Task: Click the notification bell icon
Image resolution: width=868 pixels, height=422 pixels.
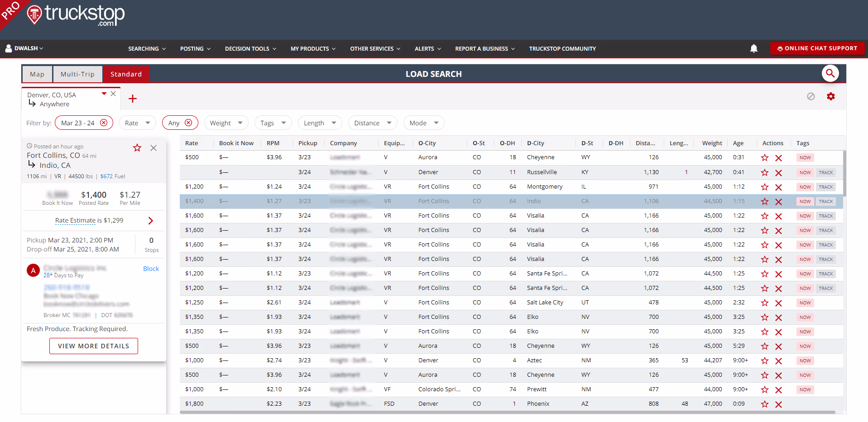Action: coord(753,48)
